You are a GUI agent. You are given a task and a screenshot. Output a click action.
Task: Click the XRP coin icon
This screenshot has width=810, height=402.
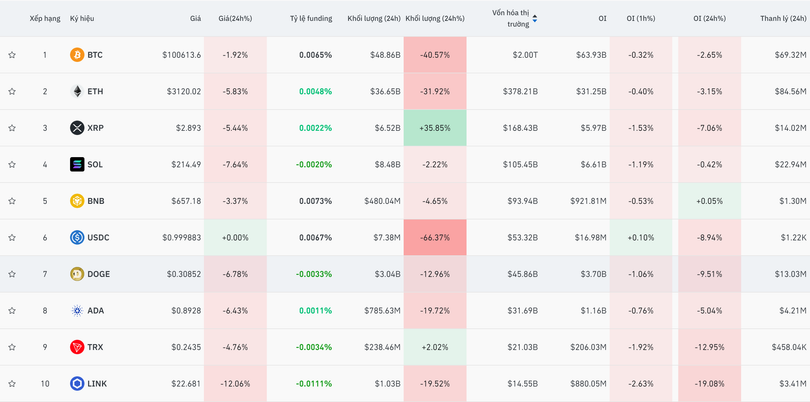click(77, 128)
